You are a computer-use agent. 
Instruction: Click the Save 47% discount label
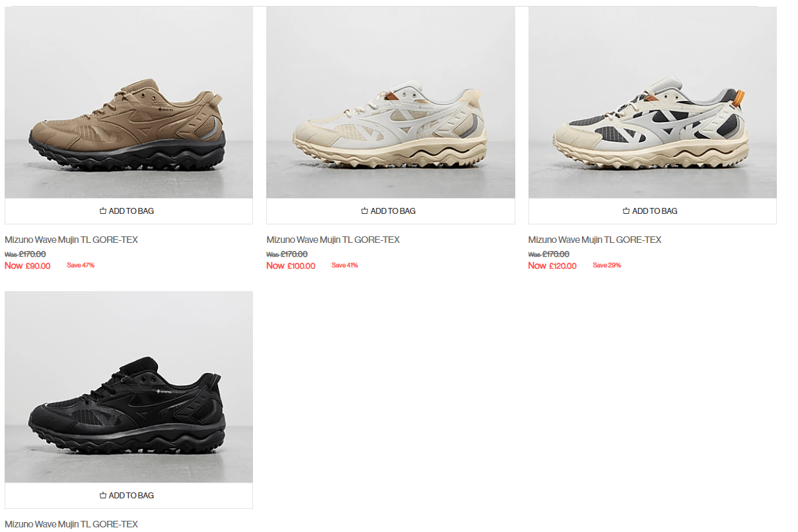[x=81, y=265]
